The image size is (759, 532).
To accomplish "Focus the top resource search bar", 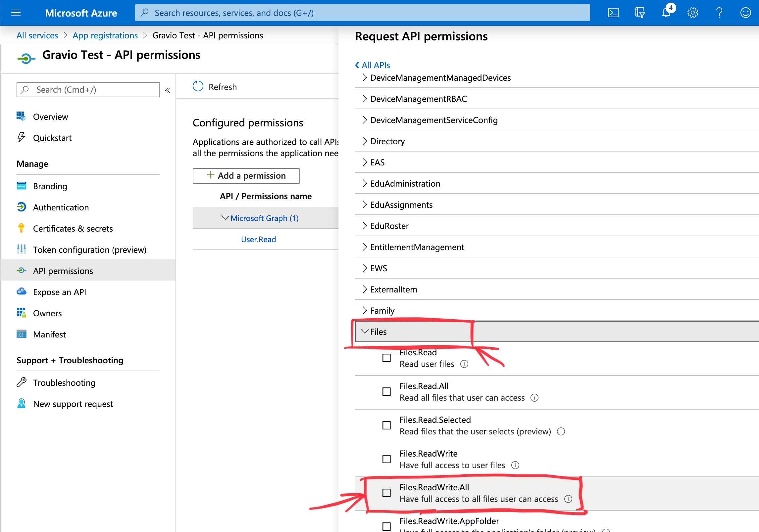I will coord(363,13).
